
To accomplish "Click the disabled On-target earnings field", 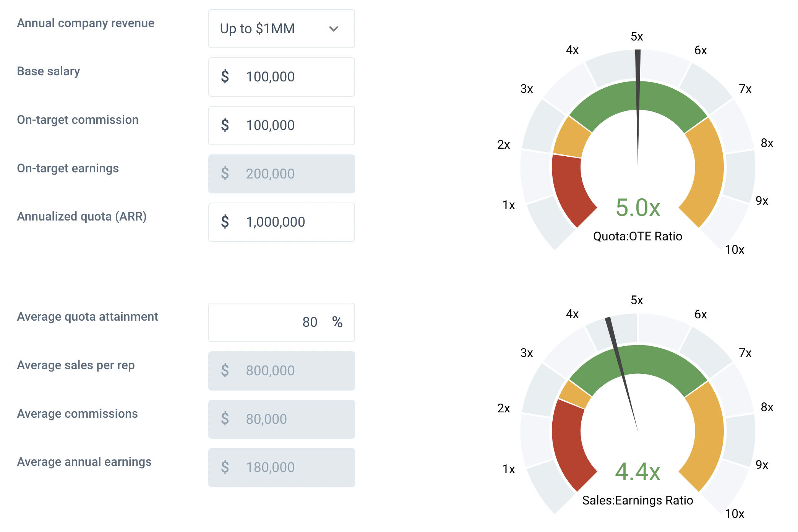I will (x=281, y=174).
